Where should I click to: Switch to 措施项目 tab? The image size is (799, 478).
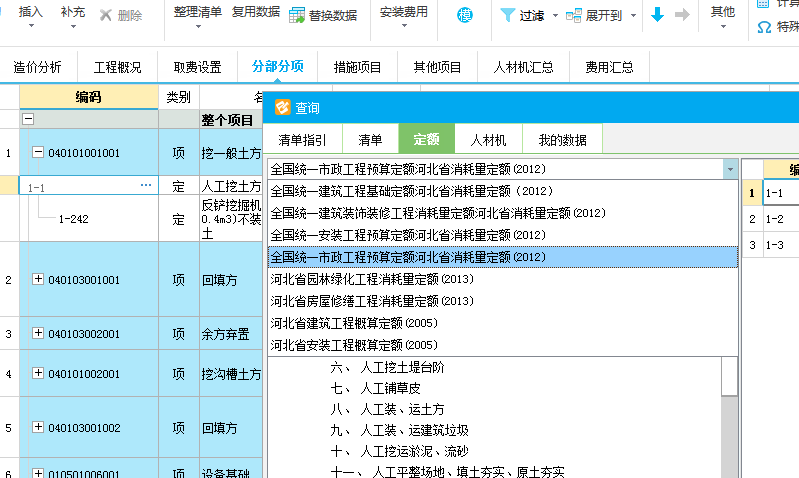(358, 67)
